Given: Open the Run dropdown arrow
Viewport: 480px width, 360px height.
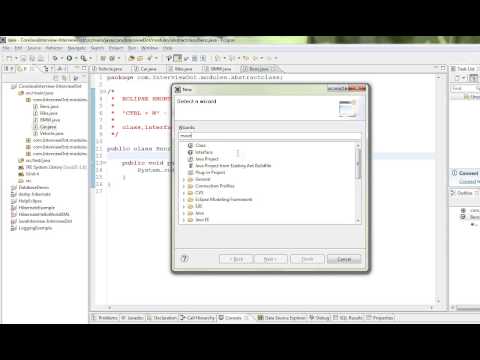Looking at the screenshot, I should point(76,58).
